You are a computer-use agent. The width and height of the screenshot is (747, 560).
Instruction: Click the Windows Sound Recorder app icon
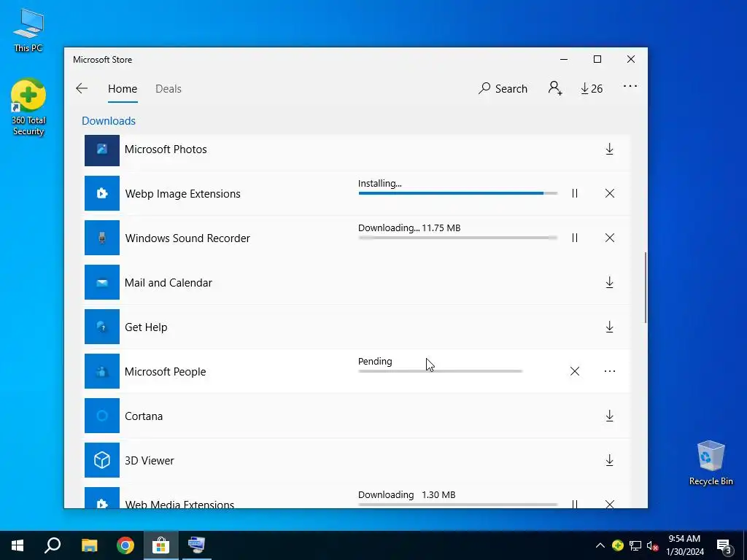(102, 238)
